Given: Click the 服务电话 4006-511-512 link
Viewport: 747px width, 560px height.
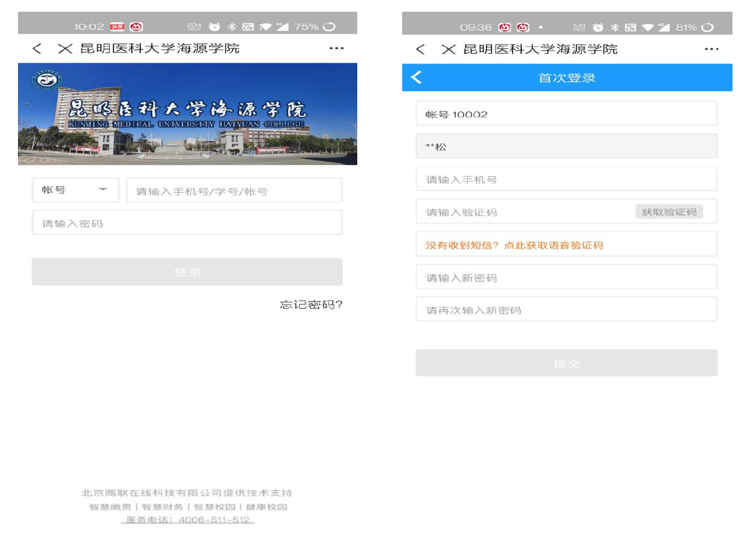Looking at the screenshot, I should click(x=187, y=520).
